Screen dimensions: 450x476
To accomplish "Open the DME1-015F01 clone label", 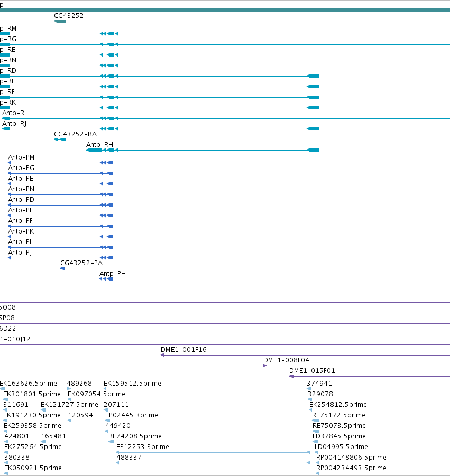I will (x=312, y=371).
